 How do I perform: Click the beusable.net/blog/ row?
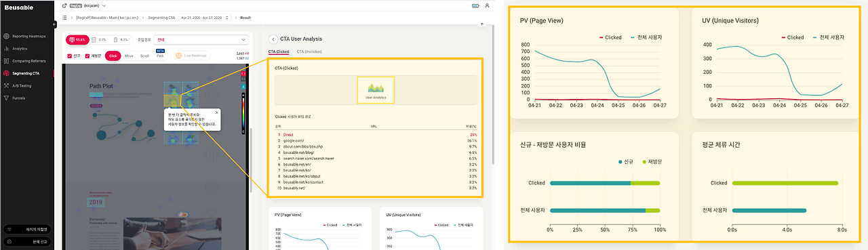pyautogui.click(x=376, y=152)
